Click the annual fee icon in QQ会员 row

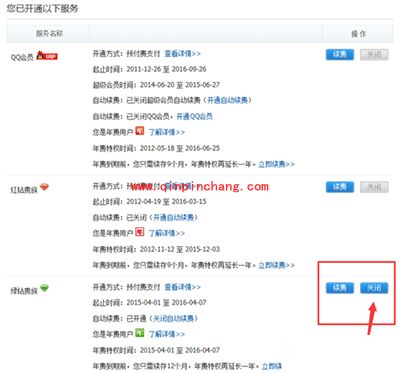point(140,131)
